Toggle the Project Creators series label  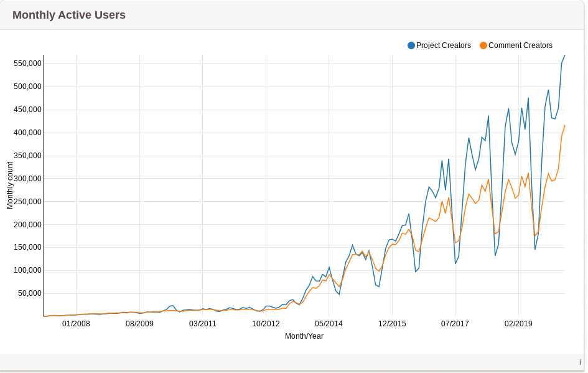click(443, 45)
